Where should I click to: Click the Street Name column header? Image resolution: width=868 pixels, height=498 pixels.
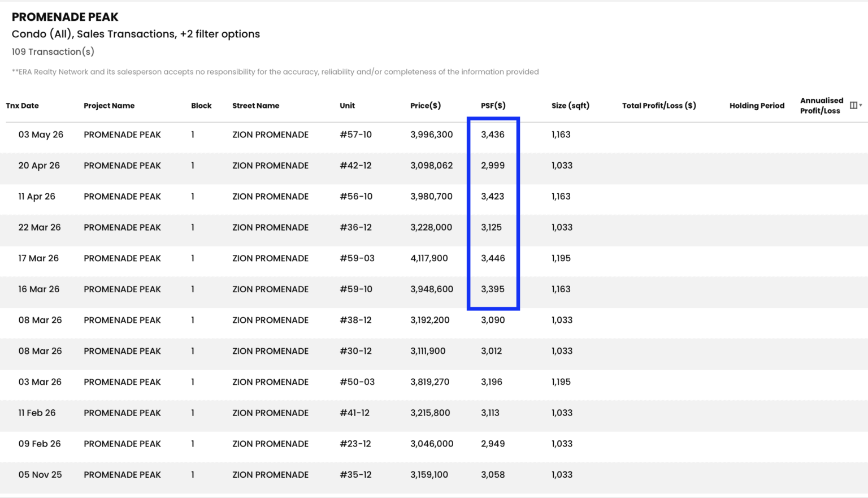(255, 106)
